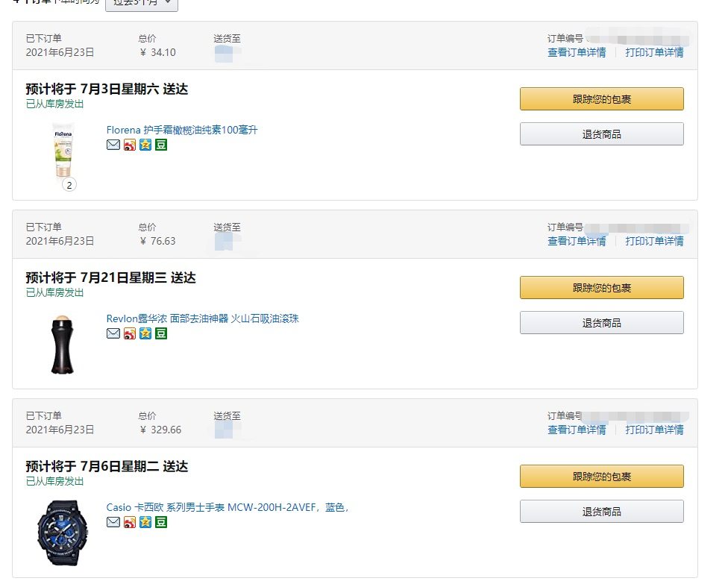
Task: Share Florena hand cream via email icon
Action: pos(113,145)
